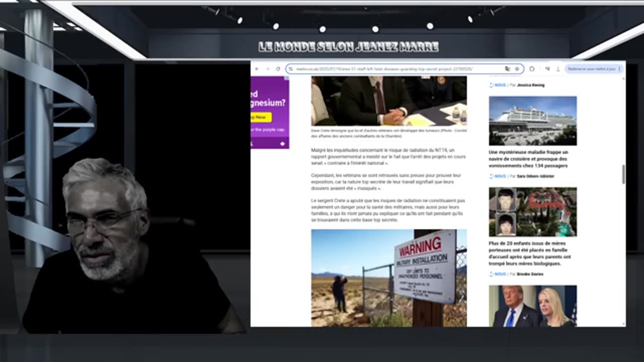
Task: Open author link Sara Odeen-Isbister
Action: [536, 176]
